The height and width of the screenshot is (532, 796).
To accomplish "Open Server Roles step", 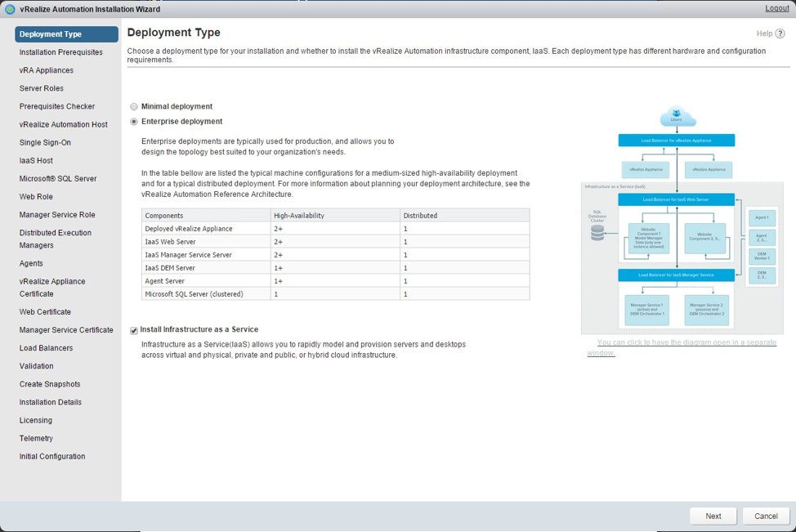I will pyautogui.click(x=42, y=88).
